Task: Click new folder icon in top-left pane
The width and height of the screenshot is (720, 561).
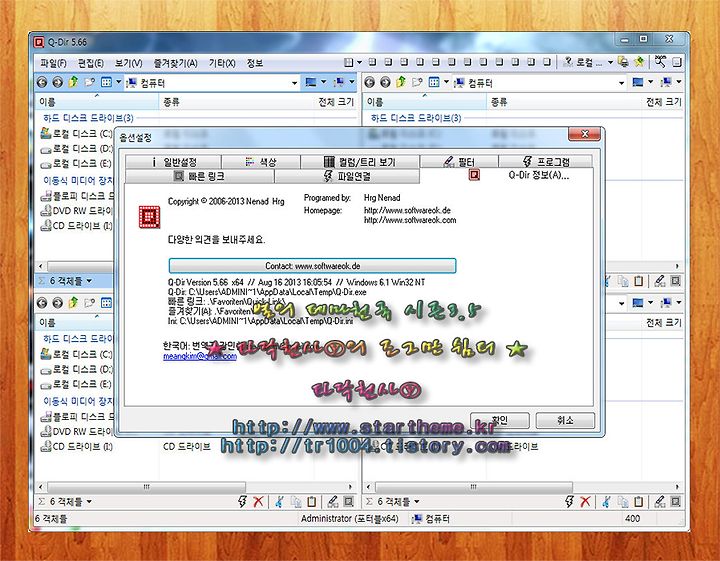Action: [x=90, y=82]
